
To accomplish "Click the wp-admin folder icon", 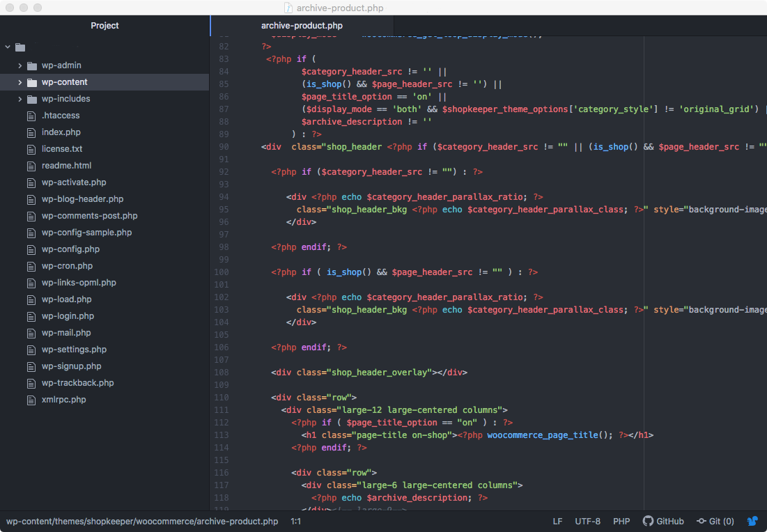I will (x=32, y=65).
